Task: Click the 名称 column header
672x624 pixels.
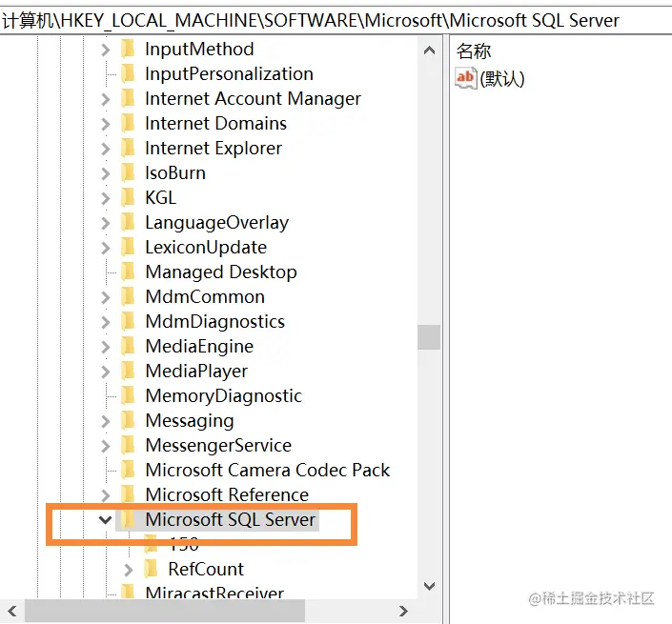Action: (474, 51)
